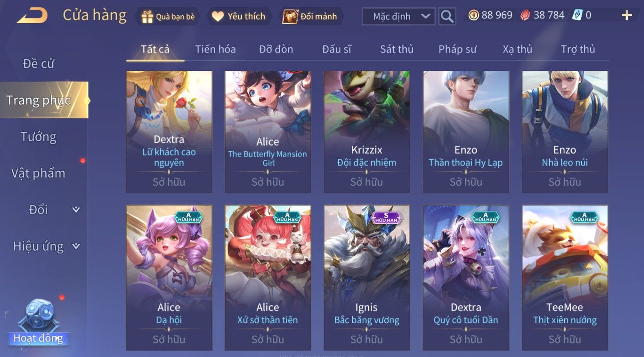Switch to the Pháp sư tab
Image resolution: width=644 pixels, height=357 pixels.
click(x=457, y=50)
